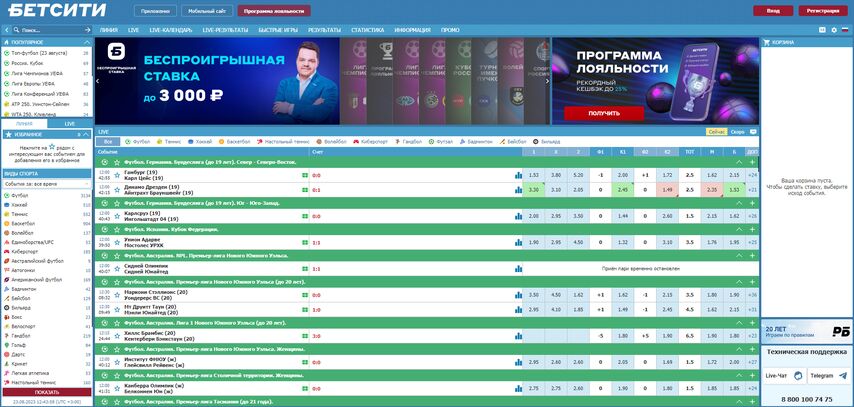Click the search magnifier icon
This screenshot has height=407, width=854.
pyautogui.click(x=17, y=30)
